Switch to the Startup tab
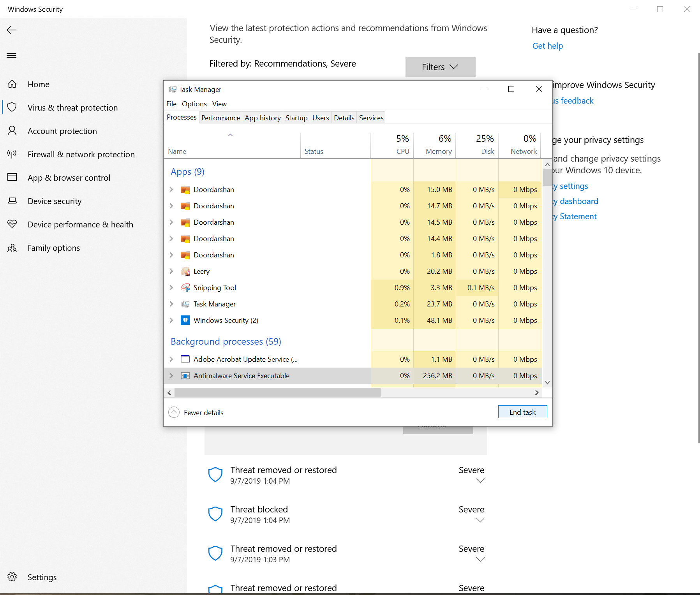 [296, 118]
